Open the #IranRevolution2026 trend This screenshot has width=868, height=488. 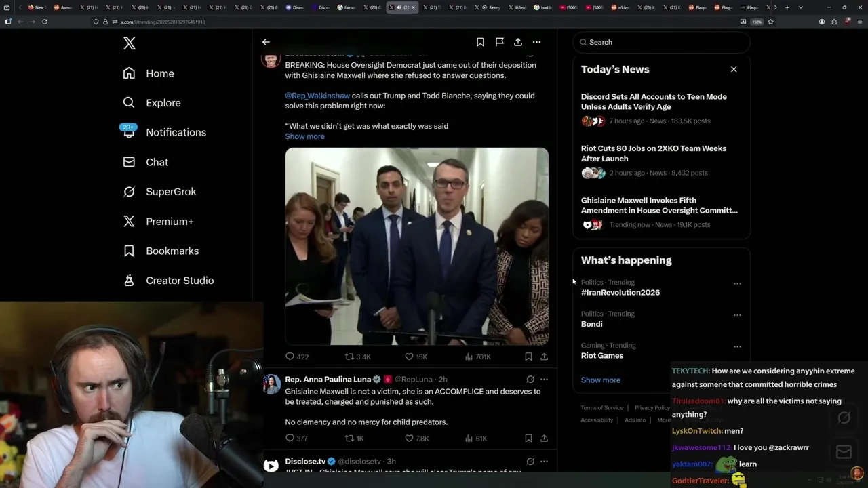point(620,293)
